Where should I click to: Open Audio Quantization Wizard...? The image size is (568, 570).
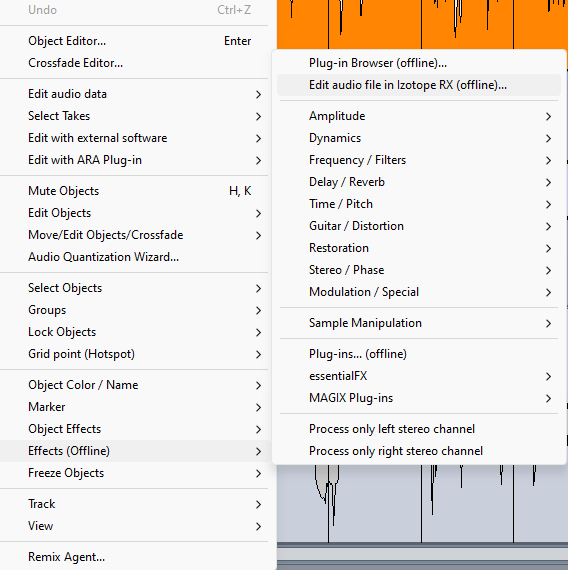(x=135, y=257)
